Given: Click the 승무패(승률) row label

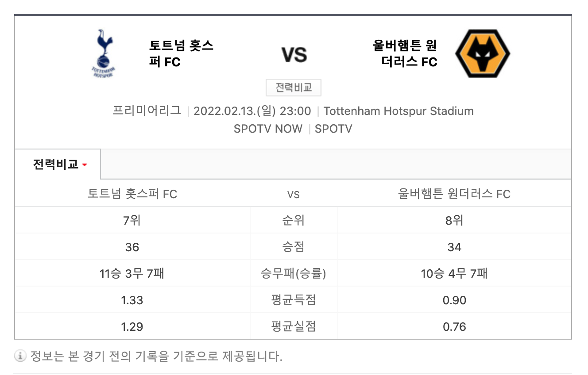Looking at the screenshot, I should (294, 273).
